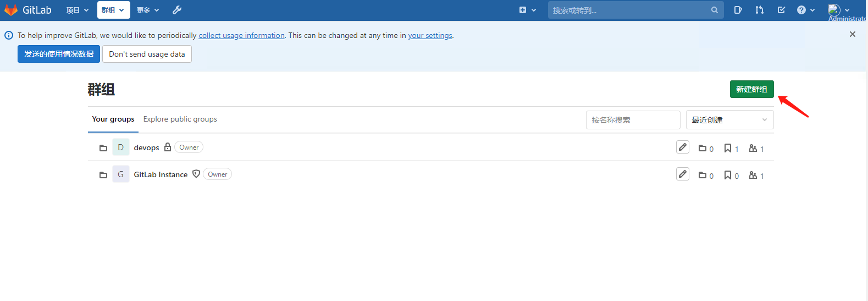This screenshot has height=301, width=868.
Task: Edit the devops group via pencil icon
Action: pyautogui.click(x=683, y=147)
